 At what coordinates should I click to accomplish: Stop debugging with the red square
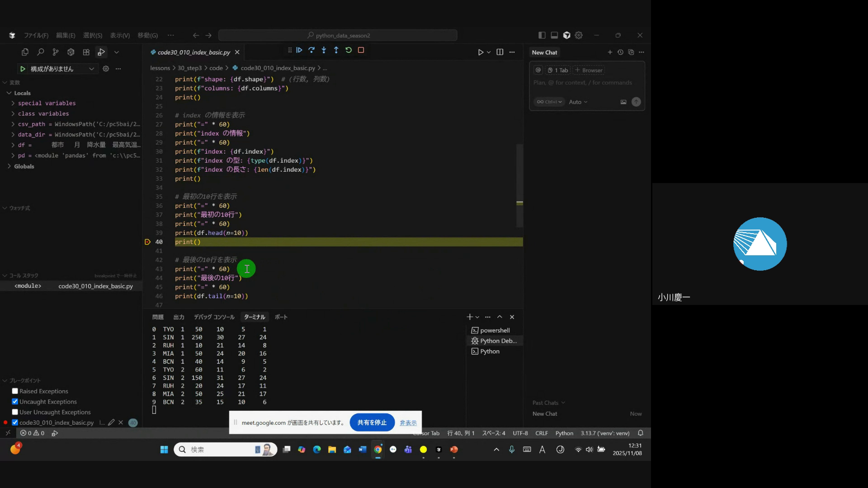(361, 50)
